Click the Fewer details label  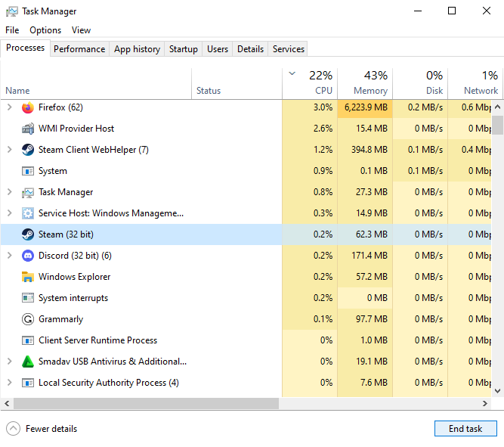51,429
